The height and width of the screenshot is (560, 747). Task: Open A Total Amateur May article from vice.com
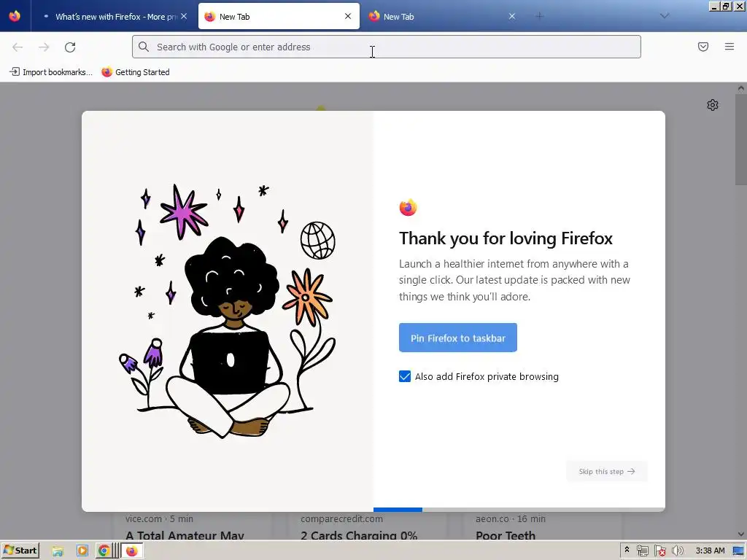pyautogui.click(x=185, y=536)
